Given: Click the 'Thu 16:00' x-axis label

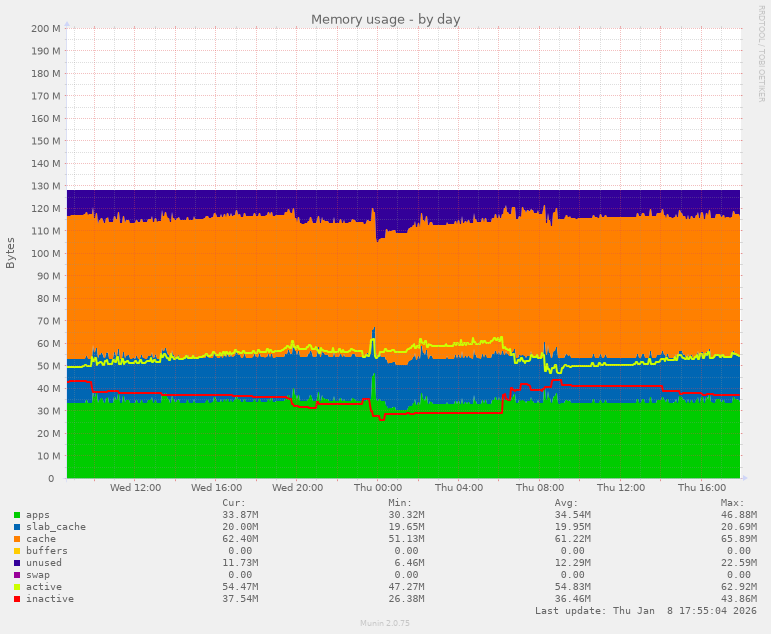Looking at the screenshot, I should click(702, 487).
